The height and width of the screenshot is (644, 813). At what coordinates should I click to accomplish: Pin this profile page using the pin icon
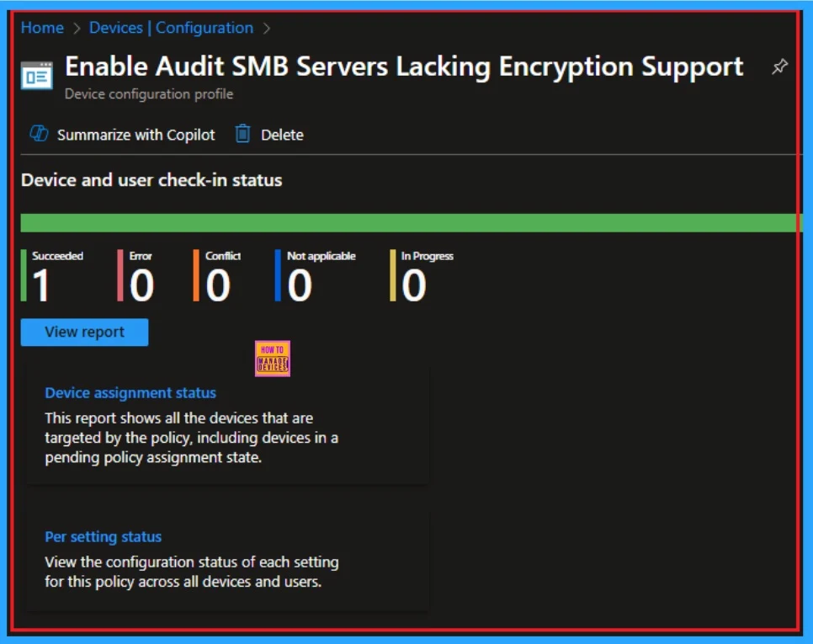click(779, 68)
